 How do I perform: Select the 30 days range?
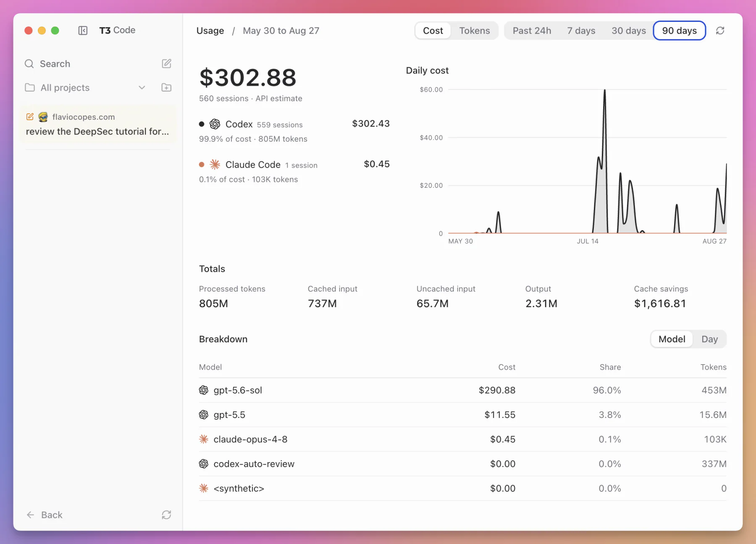(629, 31)
